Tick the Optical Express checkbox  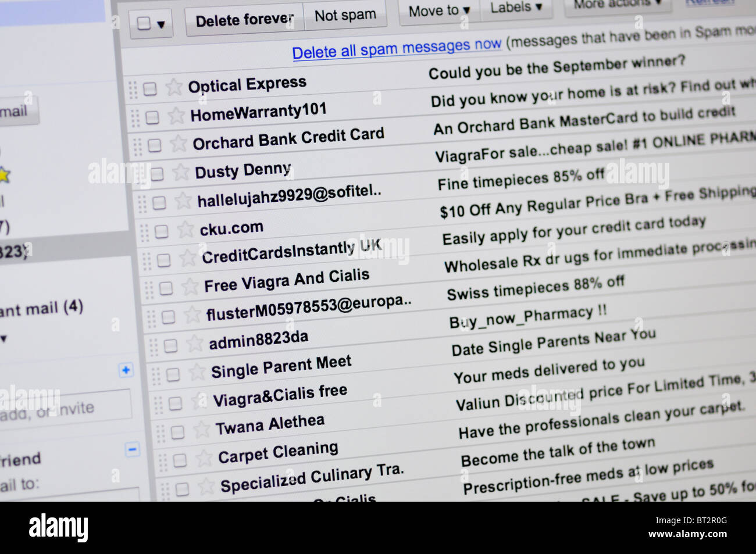(149, 89)
